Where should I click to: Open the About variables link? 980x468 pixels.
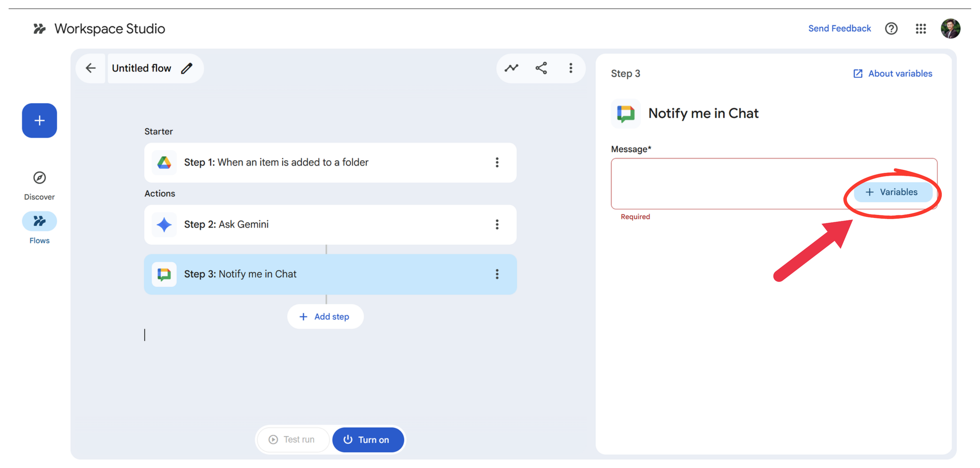[893, 73]
